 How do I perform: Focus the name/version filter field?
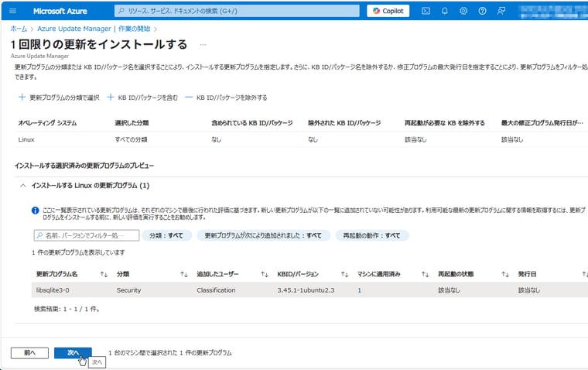87,235
